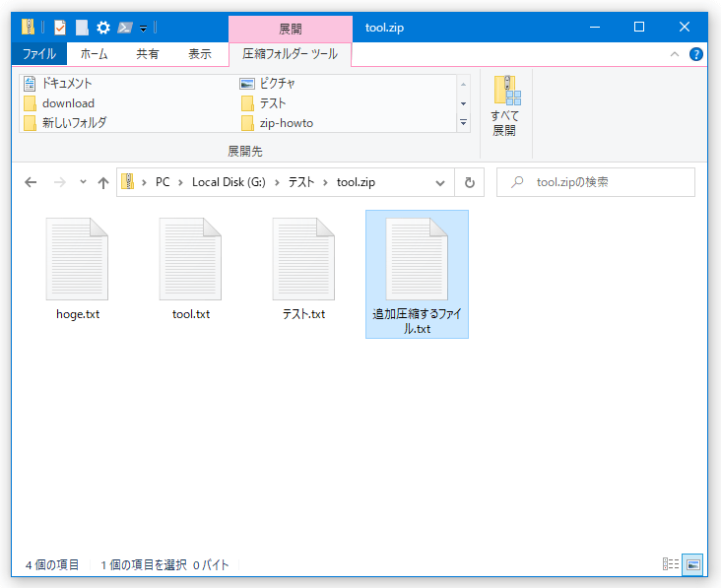The image size is (721, 588).
Task: Click the 追加圧縮するファイル.txt name label
Action: (x=417, y=321)
